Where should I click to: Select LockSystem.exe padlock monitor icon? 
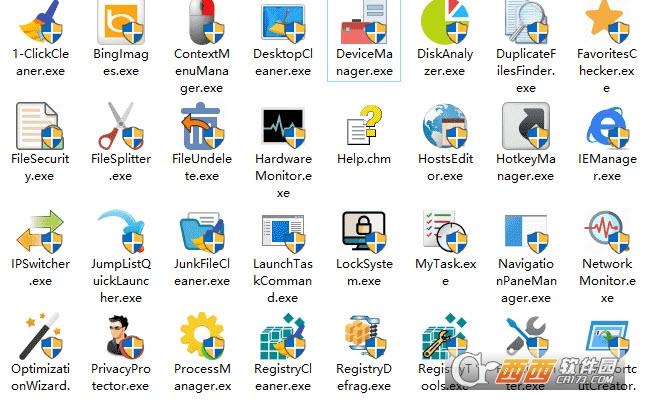tap(362, 232)
